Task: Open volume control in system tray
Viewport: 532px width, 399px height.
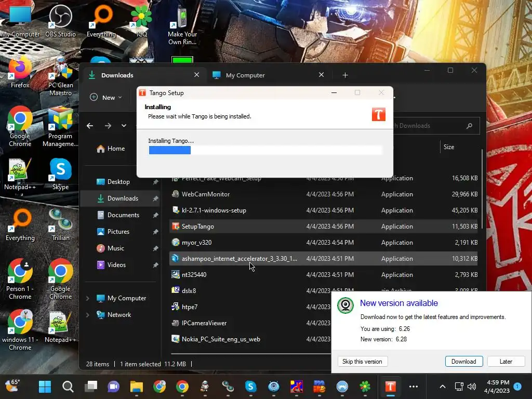Action: [472, 387]
